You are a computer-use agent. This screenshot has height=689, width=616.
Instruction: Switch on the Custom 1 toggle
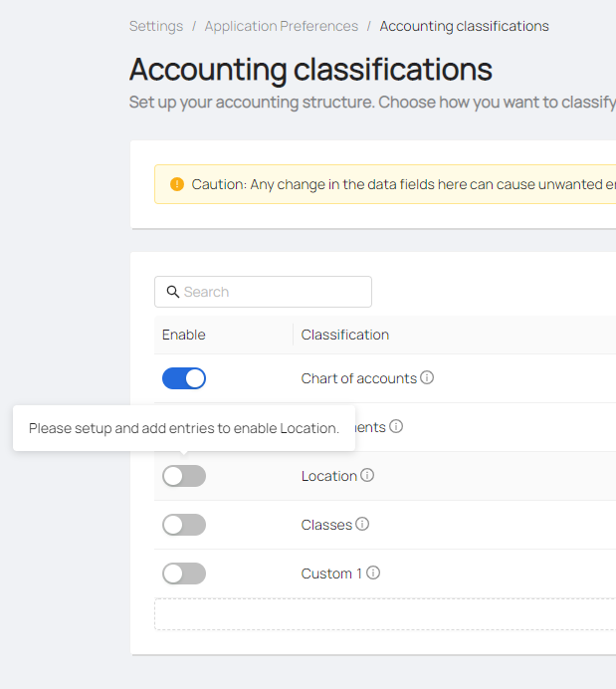coord(184,574)
